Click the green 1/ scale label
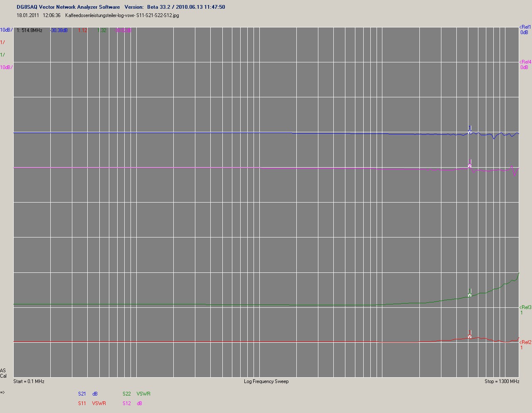The width and height of the screenshot is (532, 413). pos(3,55)
